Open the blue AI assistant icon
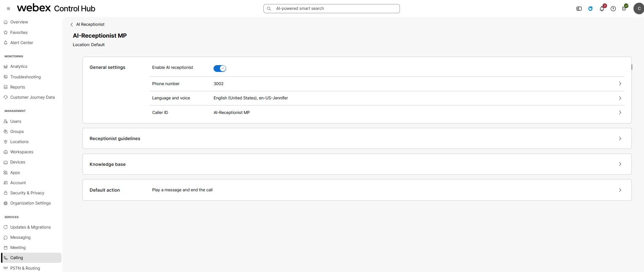 point(590,9)
